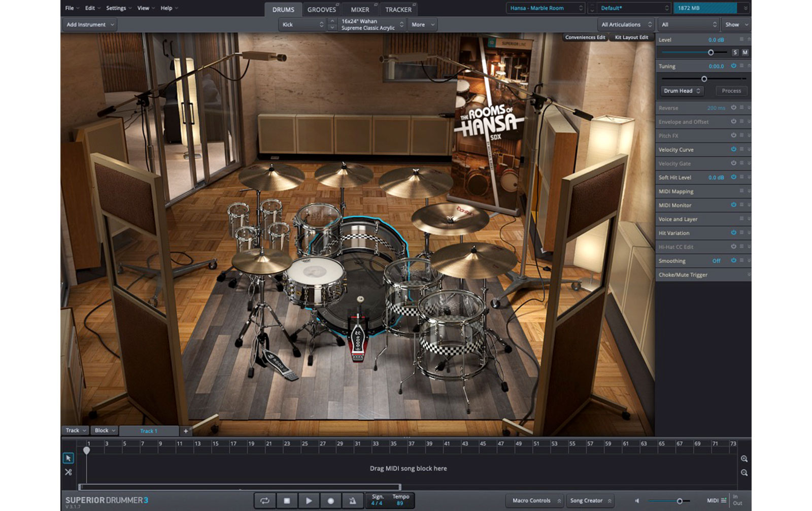Switch to the TRACKER tab

coord(398,9)
